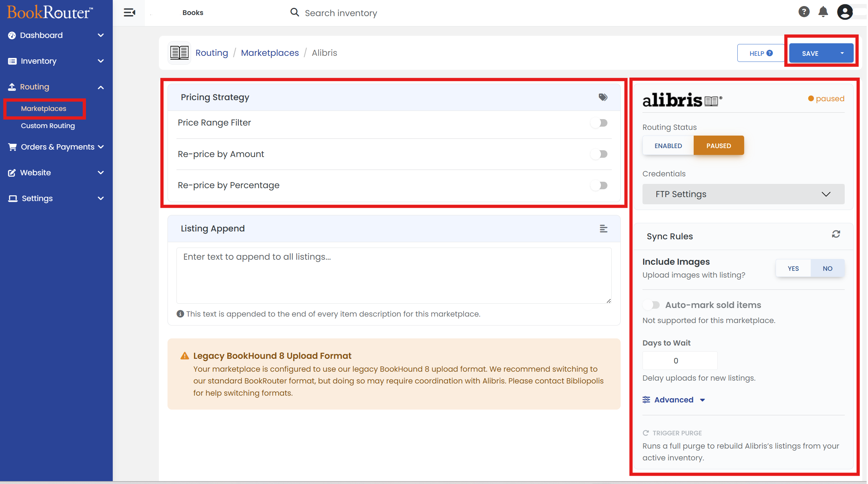This screenshot has width=868, height=484.
Task: Toggle Price Range Filter switch
Action: 599,123
